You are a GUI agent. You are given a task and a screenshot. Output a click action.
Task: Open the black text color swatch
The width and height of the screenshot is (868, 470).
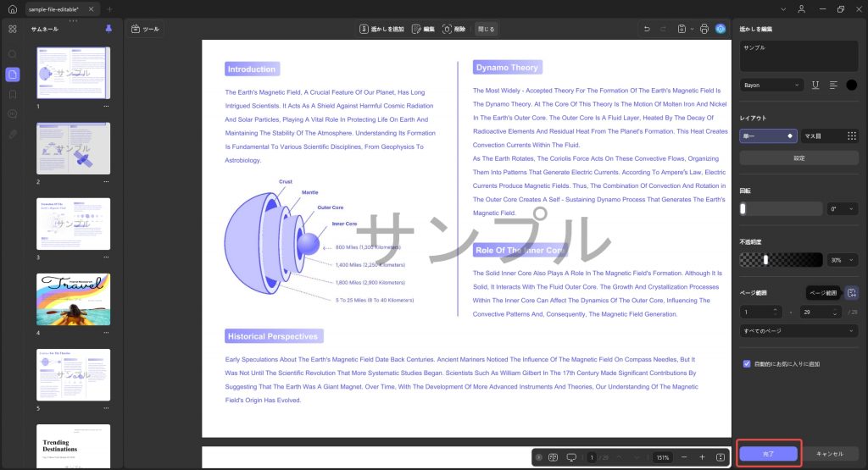[x=851, y=86]
